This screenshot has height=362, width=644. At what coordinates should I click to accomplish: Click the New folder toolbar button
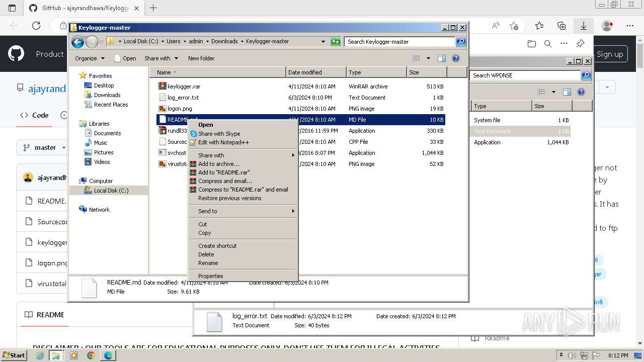point(201,58)
